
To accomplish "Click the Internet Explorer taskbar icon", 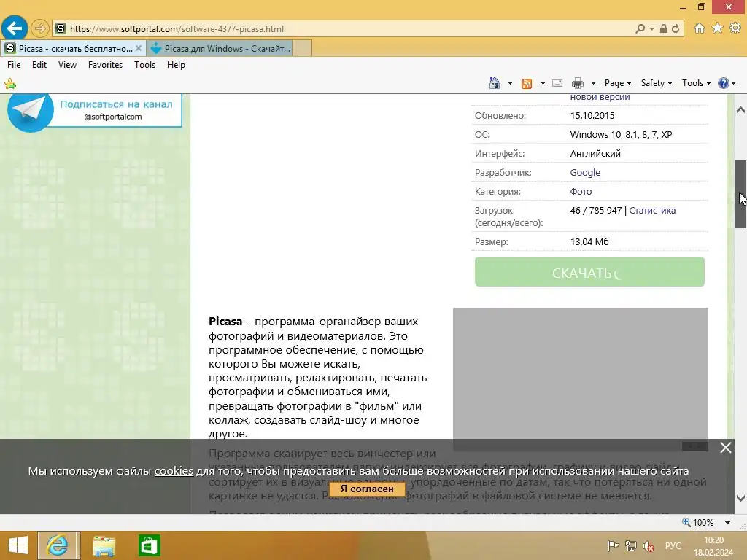I will pos(57,545).
